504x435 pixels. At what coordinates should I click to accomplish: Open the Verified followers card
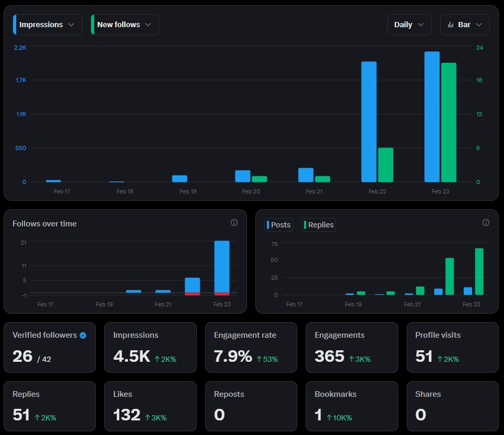click(50, 347)
